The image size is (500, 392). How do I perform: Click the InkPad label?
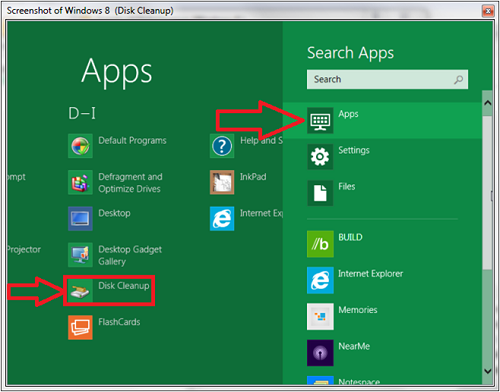tap(253, 177)
